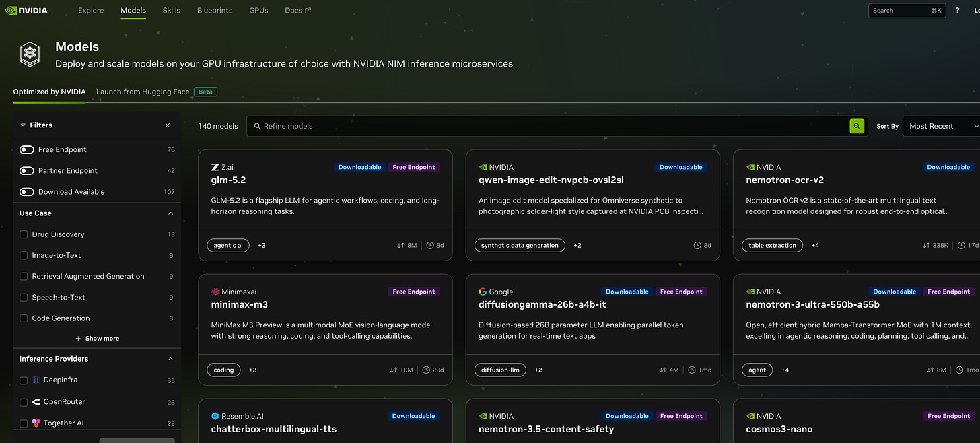This screenshot has height=443, width=980.
Task: Click NVIDIA logo on nemotron-3.5-content-safety card
Action: click(x=483, y=416)
